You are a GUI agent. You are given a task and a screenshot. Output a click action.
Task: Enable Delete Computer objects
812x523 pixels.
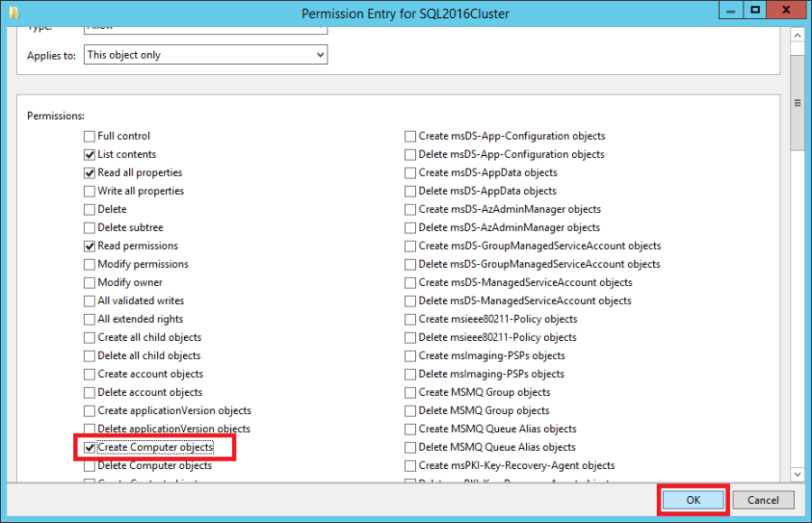(x=88, y=464)
